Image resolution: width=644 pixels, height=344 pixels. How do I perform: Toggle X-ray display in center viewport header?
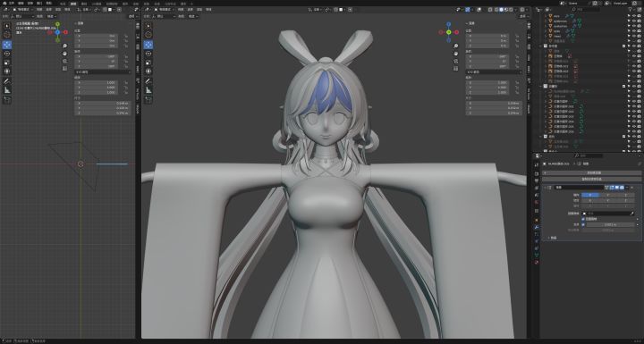coord(491,10)
